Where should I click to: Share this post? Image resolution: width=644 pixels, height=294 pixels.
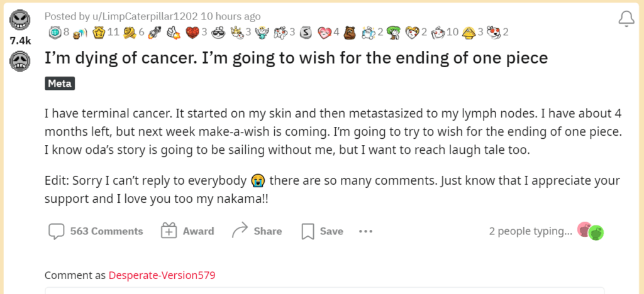click(x=257, y=231)
